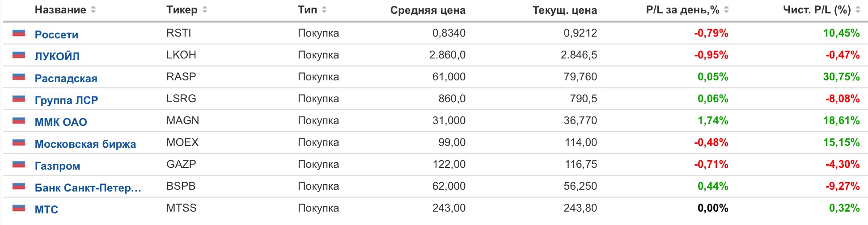Follow the Газпром link

pos(57,166)
